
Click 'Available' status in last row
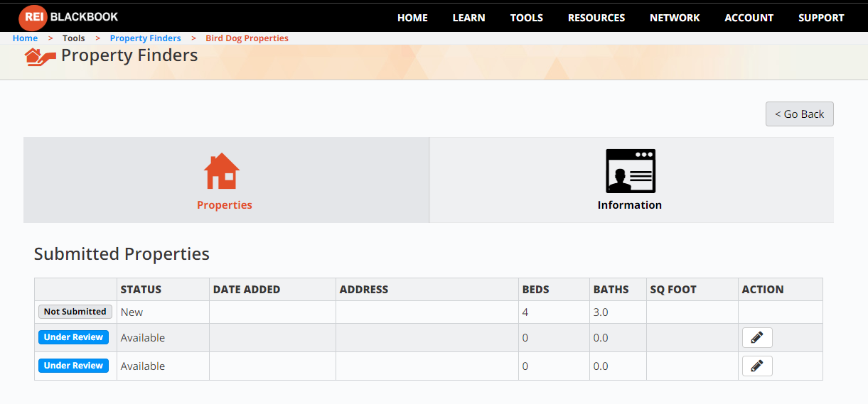pos(142,366)
